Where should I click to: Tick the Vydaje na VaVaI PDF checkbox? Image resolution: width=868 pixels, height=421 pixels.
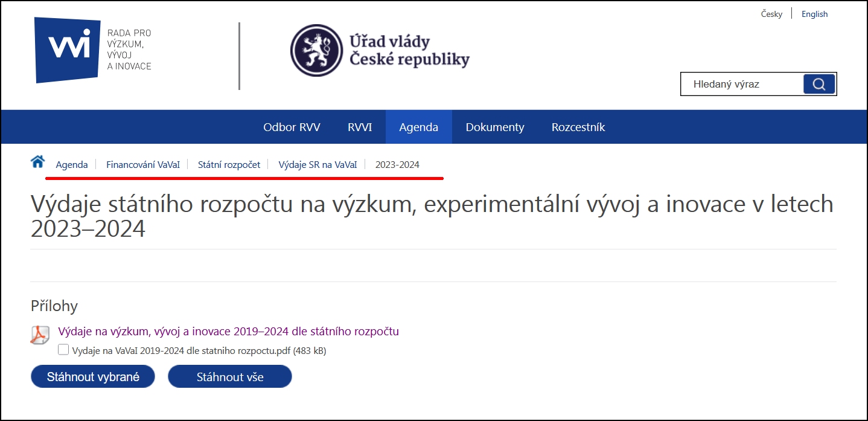63,350
